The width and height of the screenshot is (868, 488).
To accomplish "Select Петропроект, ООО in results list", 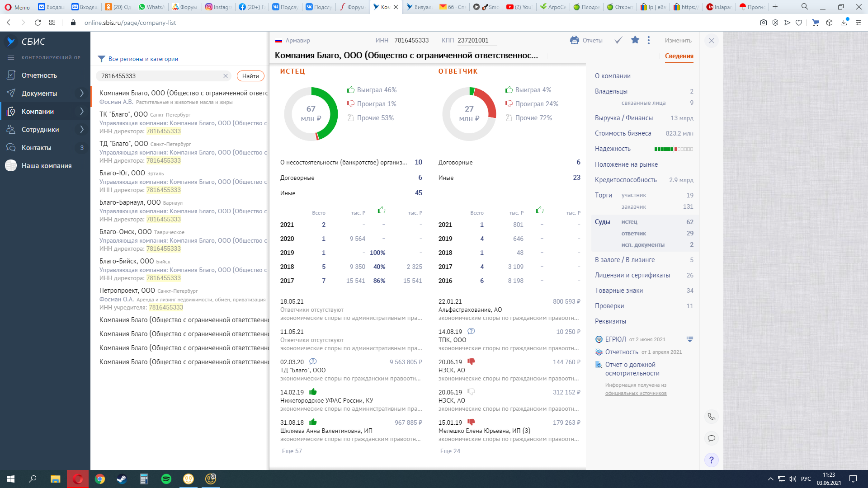I will [x=127, y=291].
